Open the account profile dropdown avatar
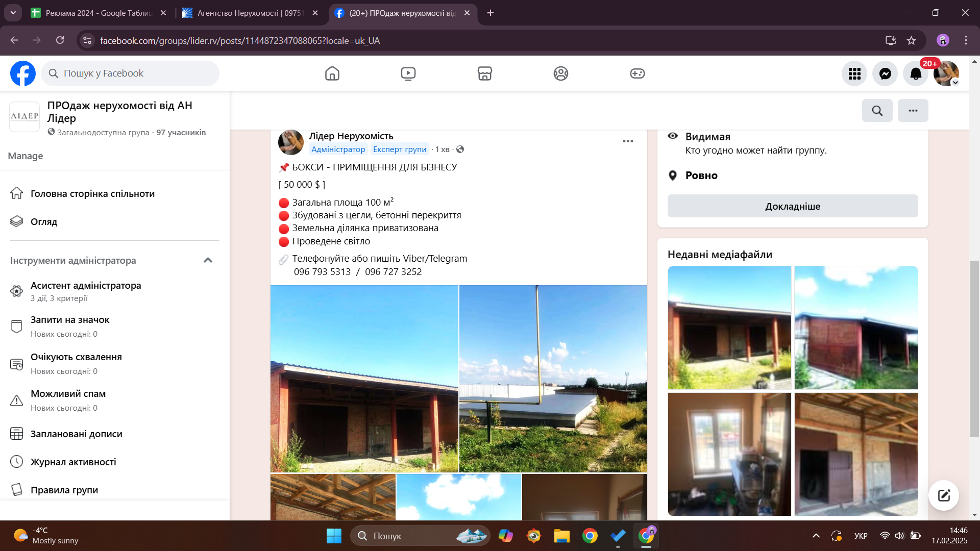 pos(946,73)
